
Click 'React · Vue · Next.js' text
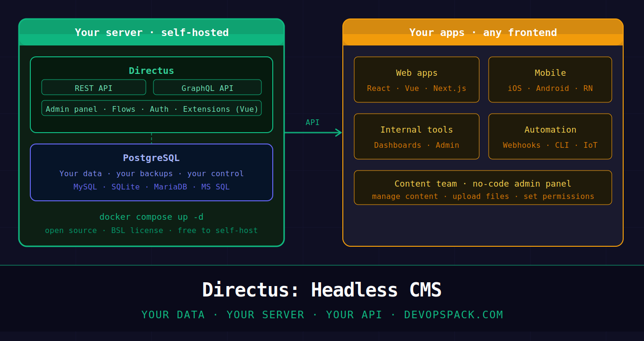click(x=417, y=88)
